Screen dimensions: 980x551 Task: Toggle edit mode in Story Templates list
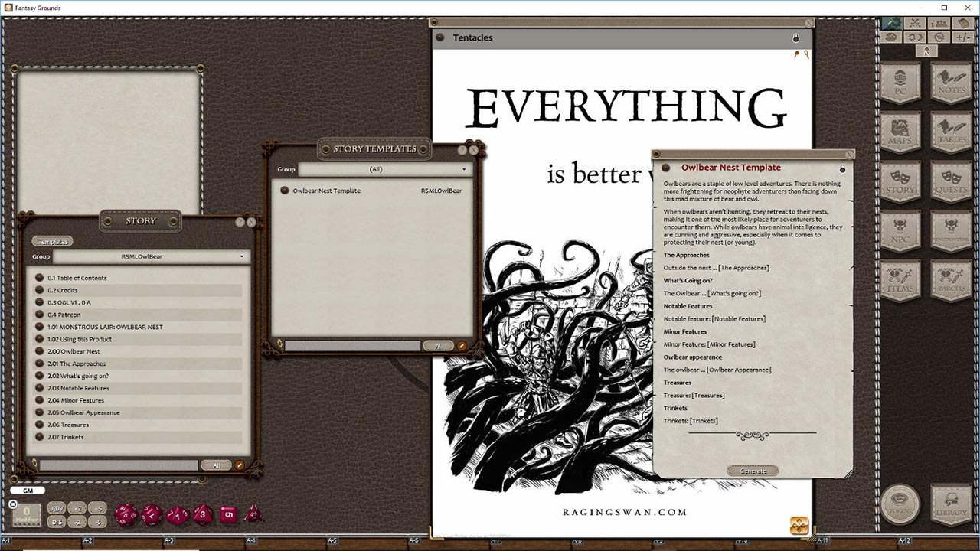pyautogui.click(x=462, y=346)
